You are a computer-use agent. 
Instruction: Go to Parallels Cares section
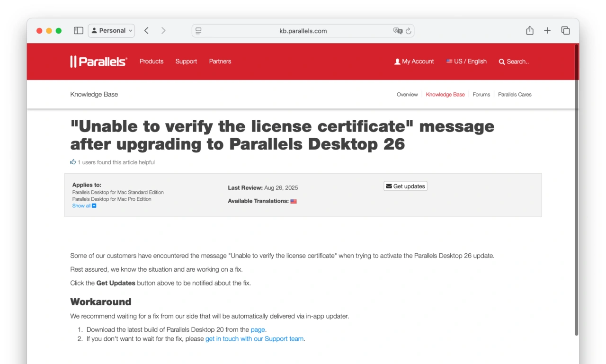(x=515, y=94)
